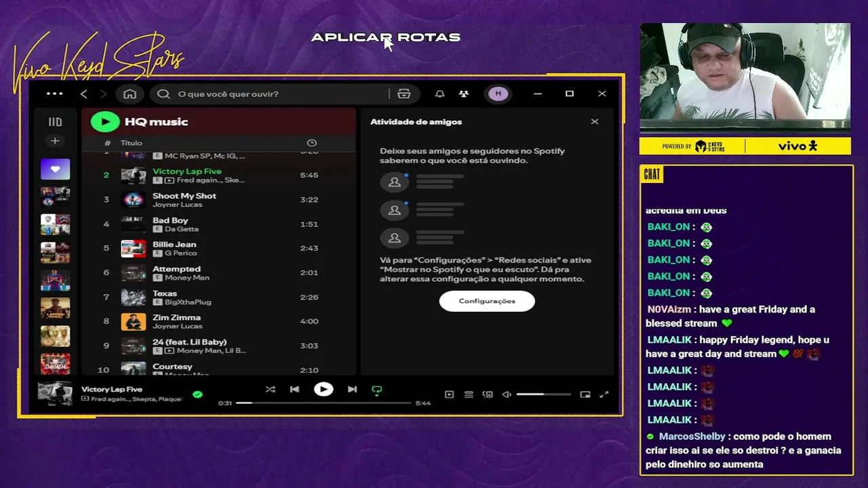Open Liked Songs heart playlist
This screenshot has height=488, width=868.
tap(55, 169)
